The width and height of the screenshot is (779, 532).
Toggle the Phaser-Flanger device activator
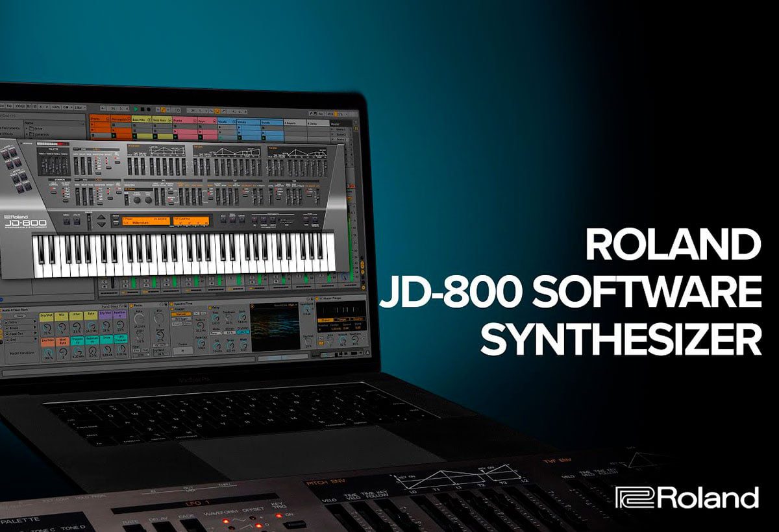(x=317, y=299)
